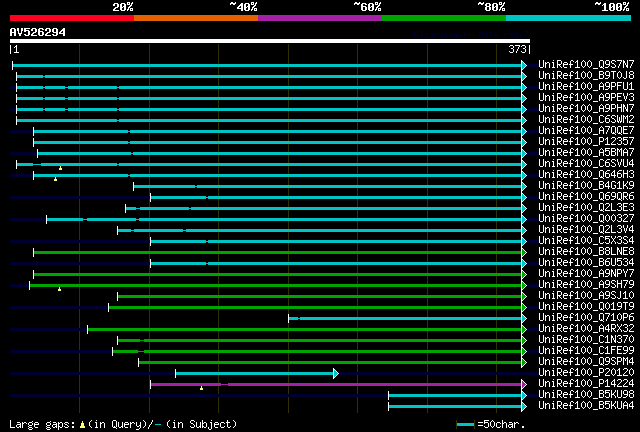Select the UniRef100_B6U534 label
This screenshot has width=640, height=432.
point(586,263)
